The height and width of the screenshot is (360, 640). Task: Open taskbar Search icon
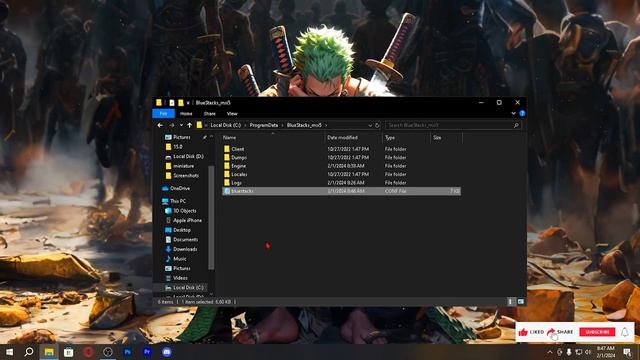(x=29, y=352)
